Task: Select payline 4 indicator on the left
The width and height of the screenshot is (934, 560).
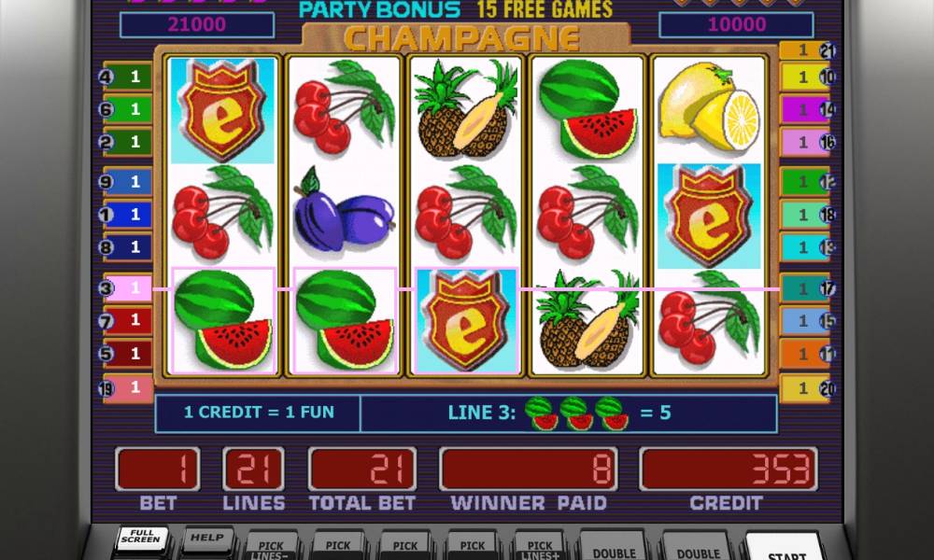Action: (x=126, y=77)
